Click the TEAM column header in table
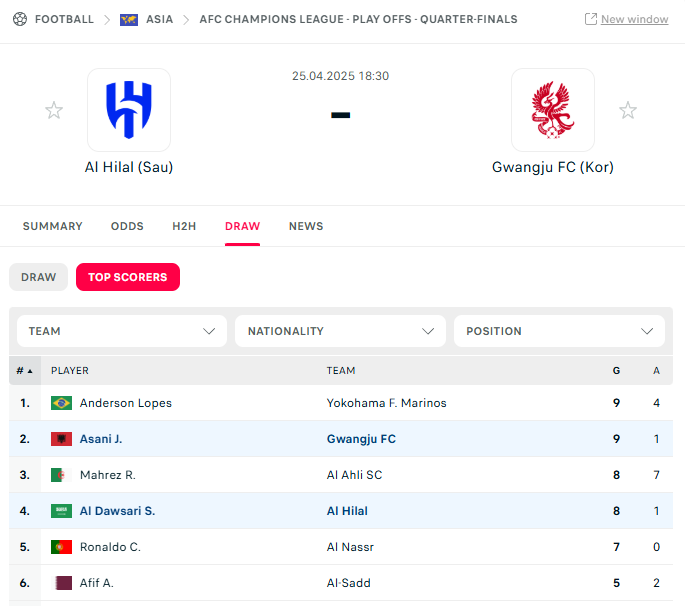 (341, 371)
